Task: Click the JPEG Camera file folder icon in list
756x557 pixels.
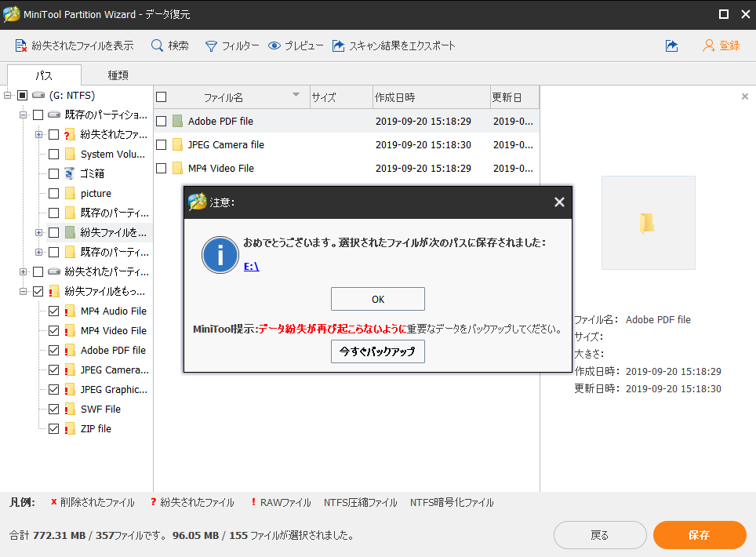Action: point(177,144)
